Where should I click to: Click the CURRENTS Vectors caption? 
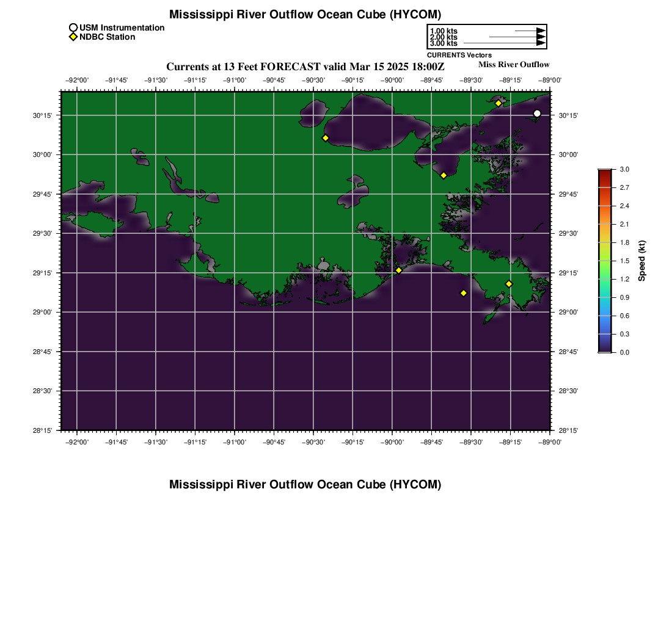459,55
